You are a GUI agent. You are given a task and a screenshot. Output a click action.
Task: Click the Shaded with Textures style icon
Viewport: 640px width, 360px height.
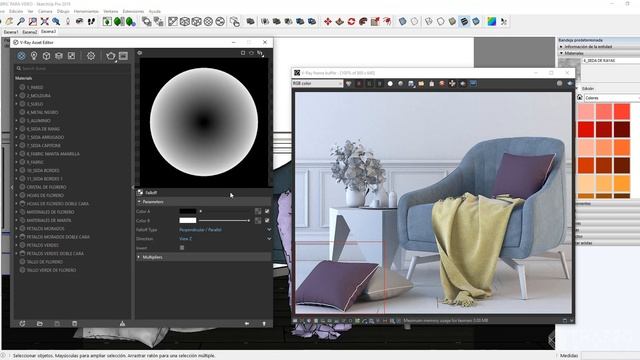pyautogui.click(x=464, y=22)
